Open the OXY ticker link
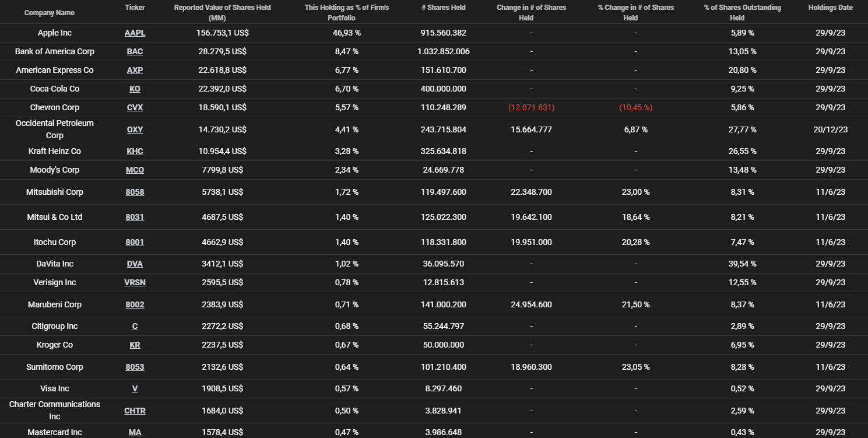 (x=135, y=129)
